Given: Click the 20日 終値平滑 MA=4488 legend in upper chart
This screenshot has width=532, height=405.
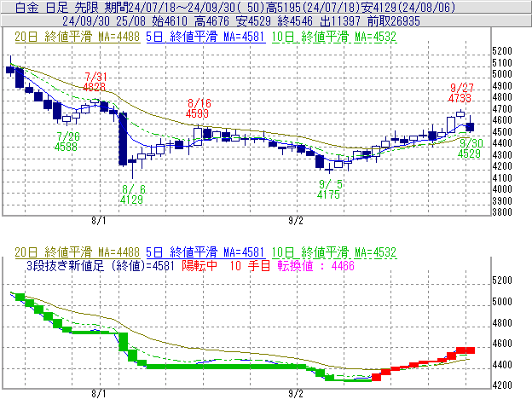Looking at the screenshot, I should coord(78,37).
